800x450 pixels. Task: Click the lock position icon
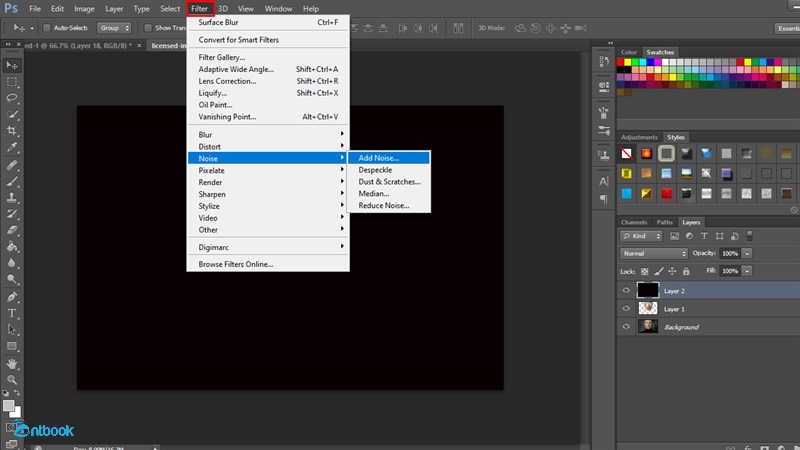(672, 271)
